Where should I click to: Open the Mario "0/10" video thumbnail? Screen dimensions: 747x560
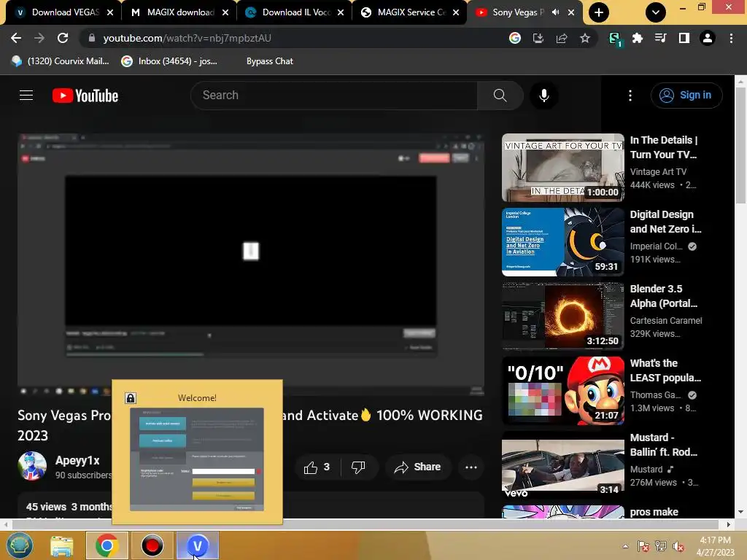click(x=563, y=391)
